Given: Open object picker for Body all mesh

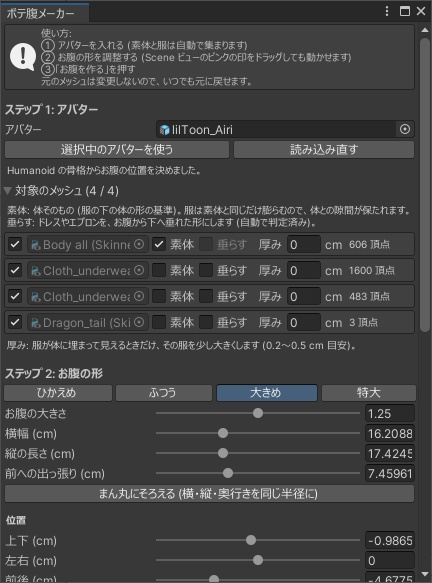Looking at the screenshot, I should pos(139,244).
